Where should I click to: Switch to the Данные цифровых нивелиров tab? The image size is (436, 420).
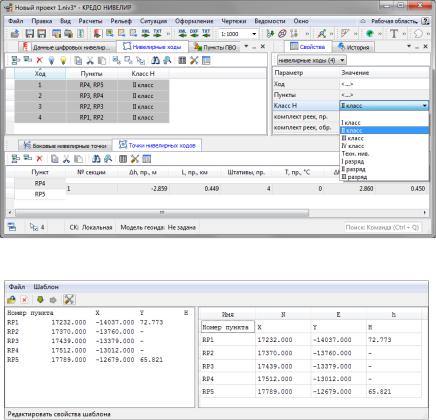click(x=67, y=47)
